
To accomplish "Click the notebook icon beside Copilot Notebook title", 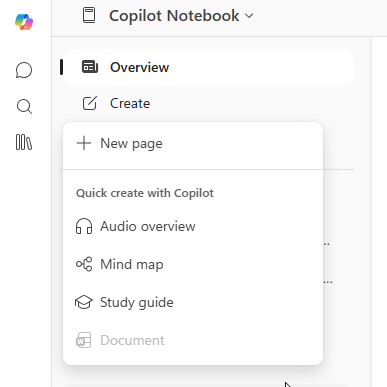I will [89, 16].
